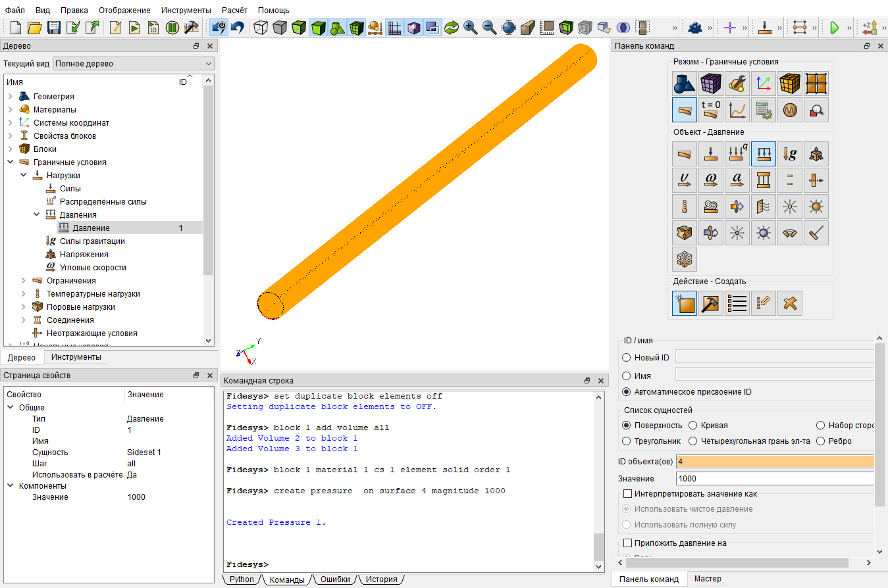The width and height of the screenshot is (888, 588).
Task: Click the Save floppy disk toolbar icon
Action: (54, 28)
